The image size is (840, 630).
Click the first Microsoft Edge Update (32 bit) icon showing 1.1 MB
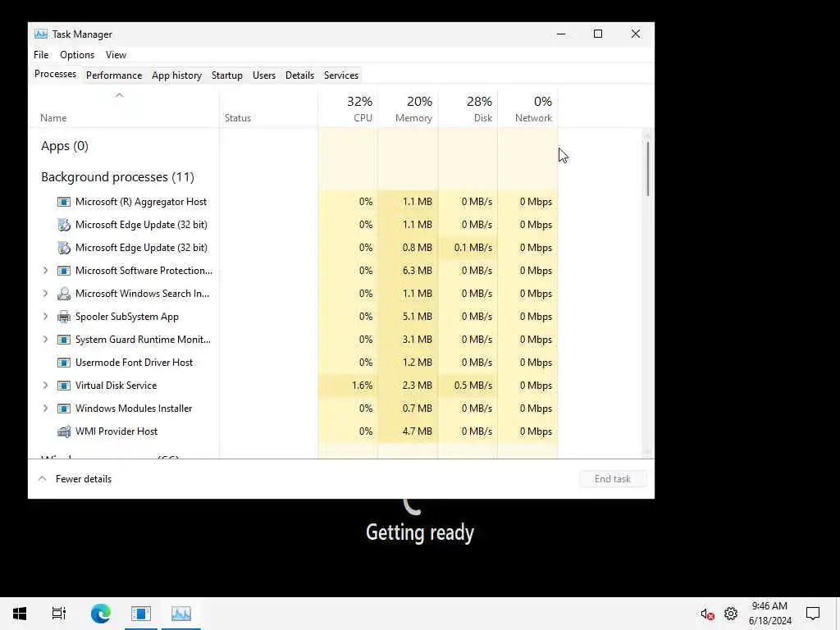click(64, 225)
